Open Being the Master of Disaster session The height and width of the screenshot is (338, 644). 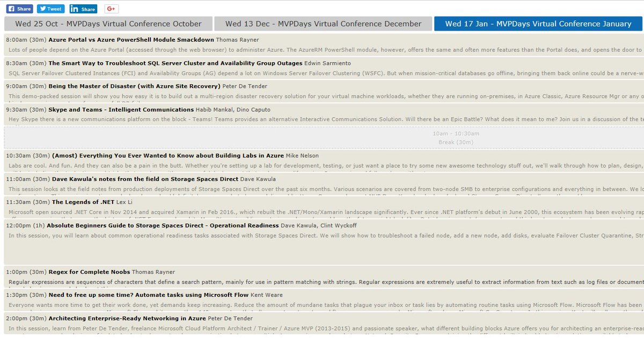click(x=135, y=86)
